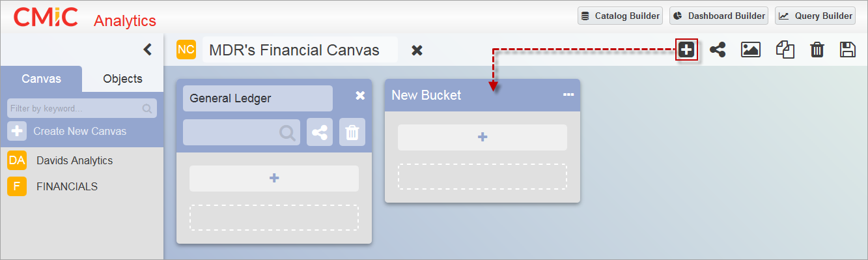Click the Filter by keyword field
Viewport: 868px width, 260px height.
point(82,108)
